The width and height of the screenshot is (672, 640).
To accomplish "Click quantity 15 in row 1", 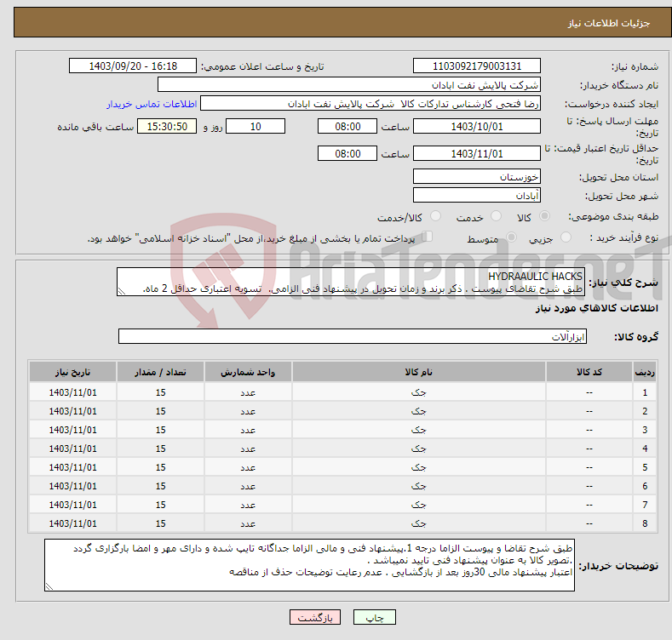I will (160, 392).
